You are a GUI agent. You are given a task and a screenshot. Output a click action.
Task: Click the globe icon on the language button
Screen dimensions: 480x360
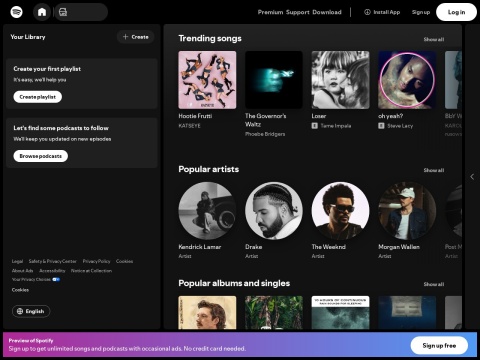point(20,311)
